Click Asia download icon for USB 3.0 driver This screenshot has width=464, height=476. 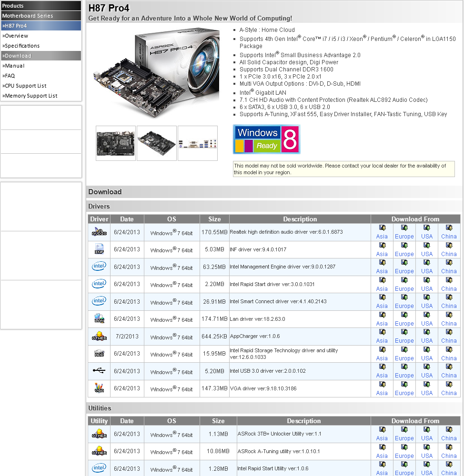click(382, 367)
